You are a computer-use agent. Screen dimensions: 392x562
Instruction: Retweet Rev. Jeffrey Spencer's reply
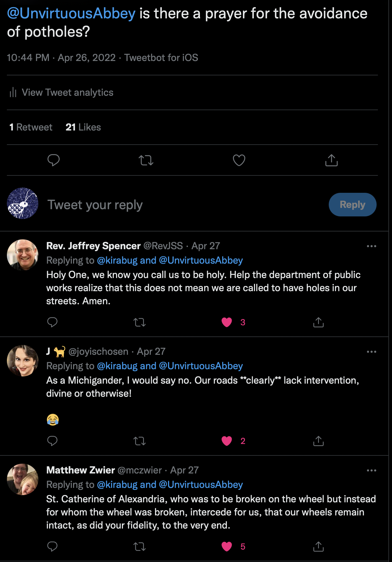[140, 322]
